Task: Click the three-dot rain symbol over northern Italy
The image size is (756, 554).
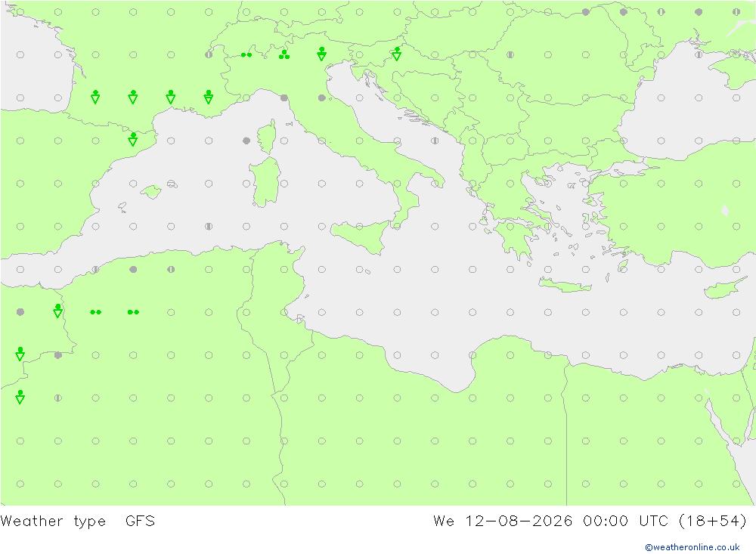Action: click(284, 54)
